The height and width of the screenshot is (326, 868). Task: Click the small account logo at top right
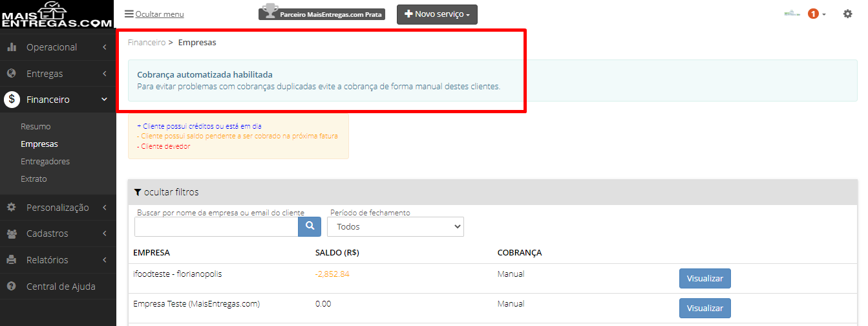tap(792, 14)
